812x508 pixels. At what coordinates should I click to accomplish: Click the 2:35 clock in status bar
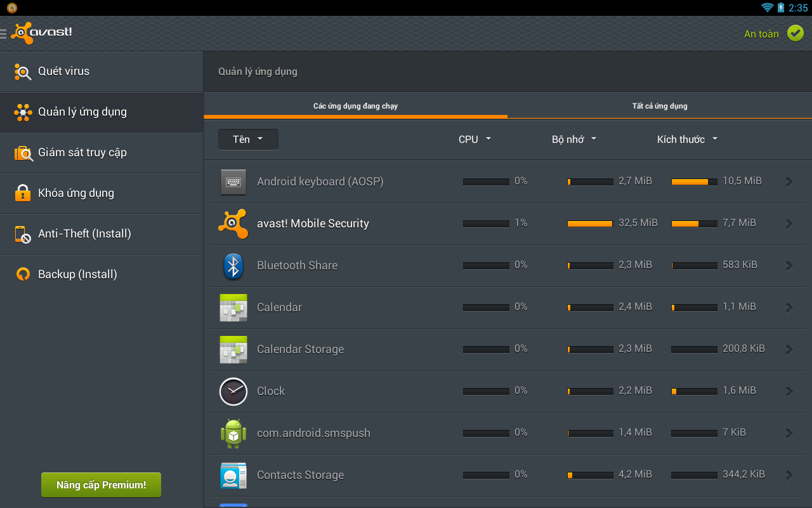pos(798,8)
